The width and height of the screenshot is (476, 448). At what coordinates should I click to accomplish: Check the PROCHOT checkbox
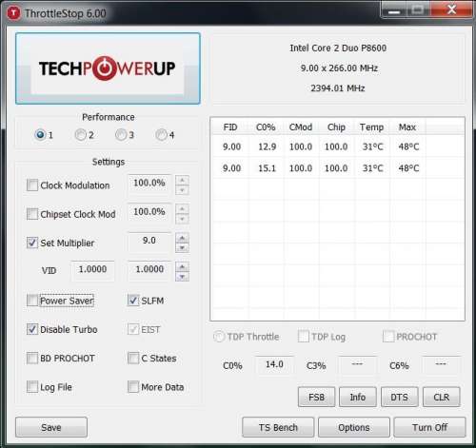click(388, 336)
